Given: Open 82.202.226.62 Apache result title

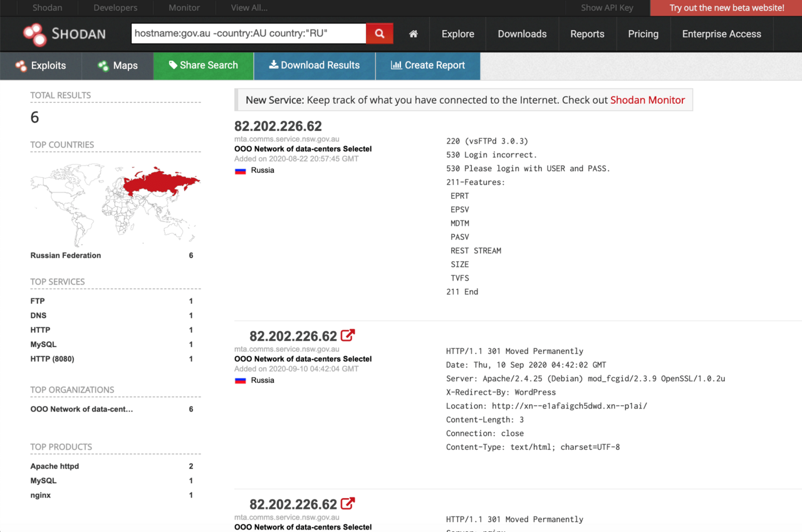Looking at the screenshot, I should click(293, 336).
